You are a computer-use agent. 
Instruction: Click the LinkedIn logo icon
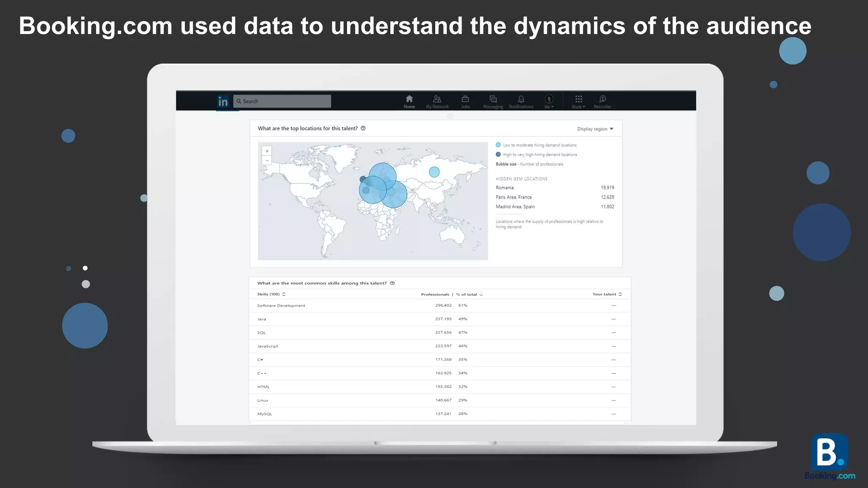pos(223,101)
